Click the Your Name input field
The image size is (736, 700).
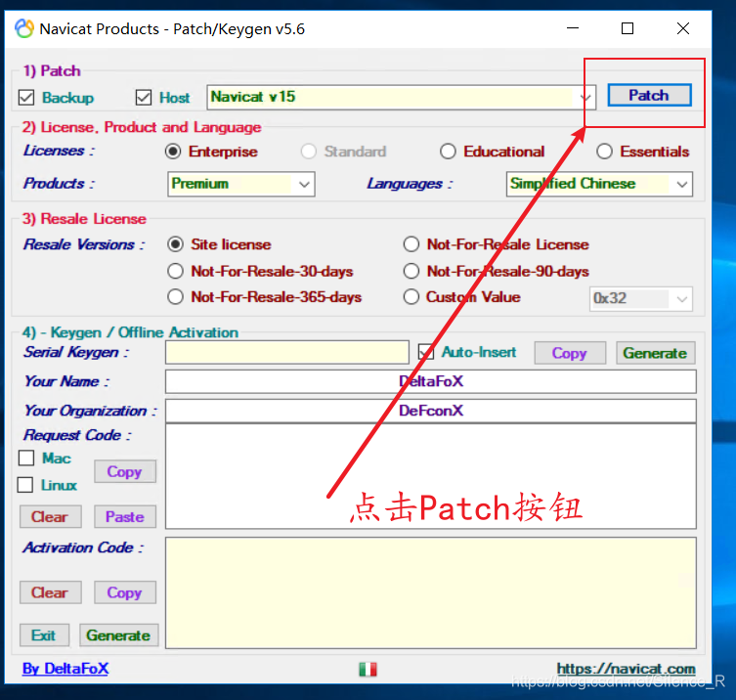tap(430, 381)
